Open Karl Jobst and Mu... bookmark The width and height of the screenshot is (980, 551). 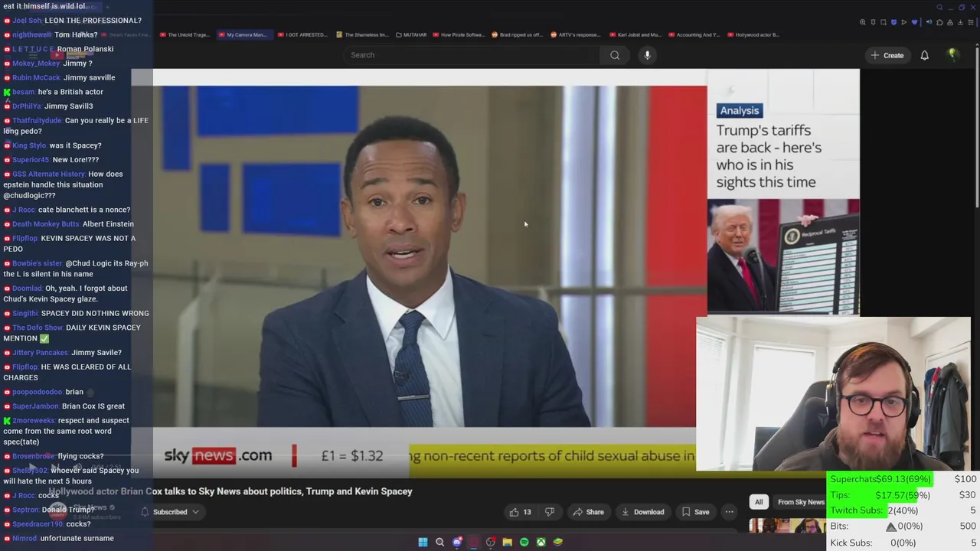pos(635,34)
